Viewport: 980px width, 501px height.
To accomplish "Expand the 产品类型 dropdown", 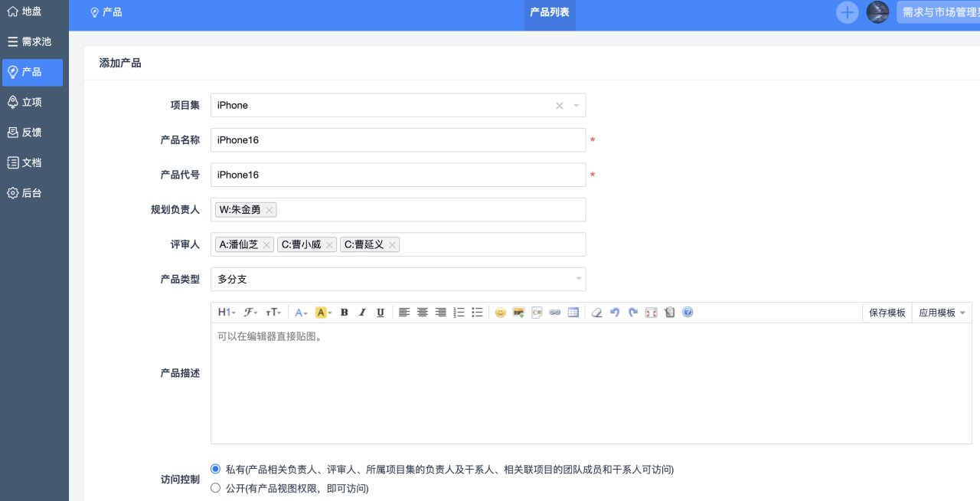I will (x=578, y=280).
